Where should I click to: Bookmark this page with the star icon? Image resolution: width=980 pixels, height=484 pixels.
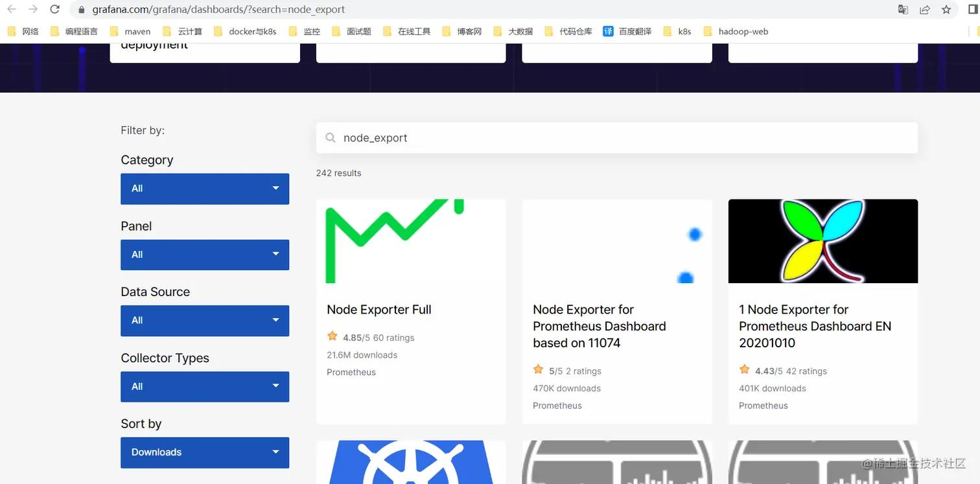pyautogui.click(x=946, y=10)
